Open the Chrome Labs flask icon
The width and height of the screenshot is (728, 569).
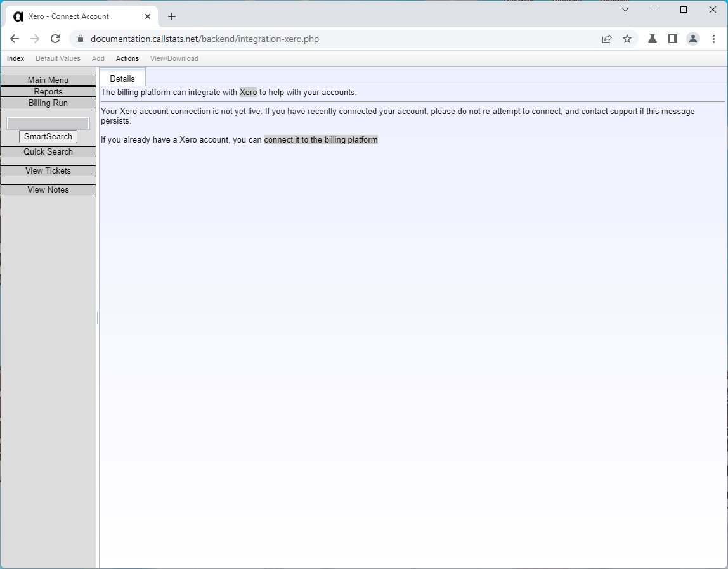click(x=652, y=39)
